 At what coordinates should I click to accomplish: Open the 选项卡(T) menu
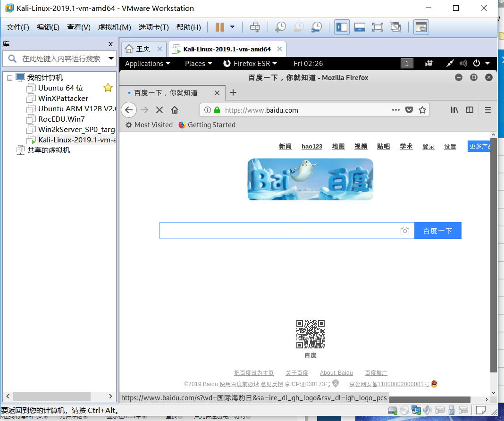click(x=154, y=27)
